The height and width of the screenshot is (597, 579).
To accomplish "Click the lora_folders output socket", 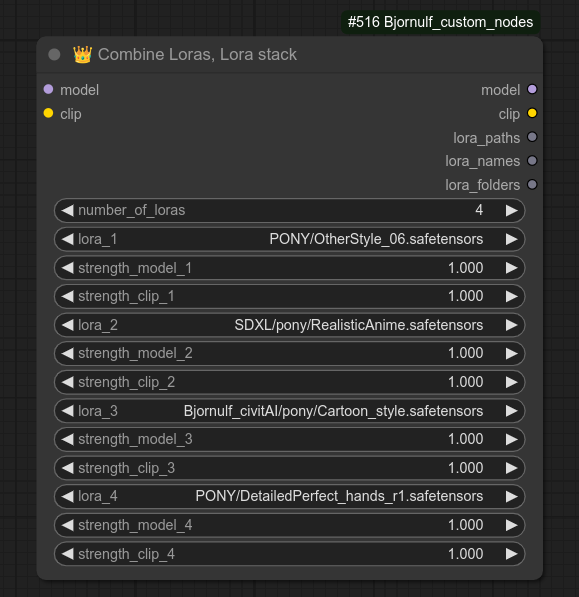I will (532, 185).
